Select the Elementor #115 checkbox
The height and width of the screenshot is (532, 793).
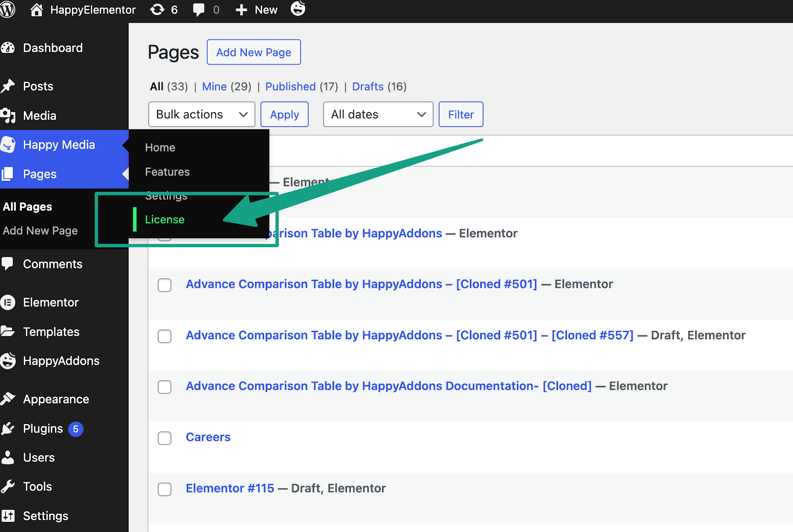click(165, 489)
